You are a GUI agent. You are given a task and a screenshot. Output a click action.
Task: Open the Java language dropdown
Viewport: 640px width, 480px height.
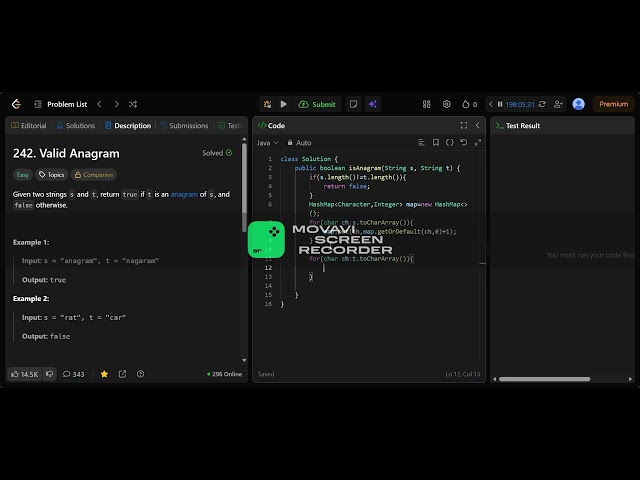point(267,143)
